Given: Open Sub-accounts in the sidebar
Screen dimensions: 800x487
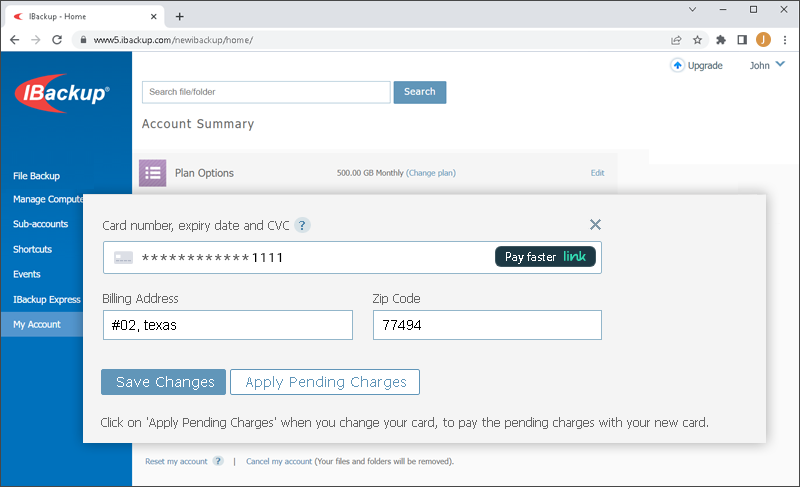Looking at the screenshot, I should point(40,224).
